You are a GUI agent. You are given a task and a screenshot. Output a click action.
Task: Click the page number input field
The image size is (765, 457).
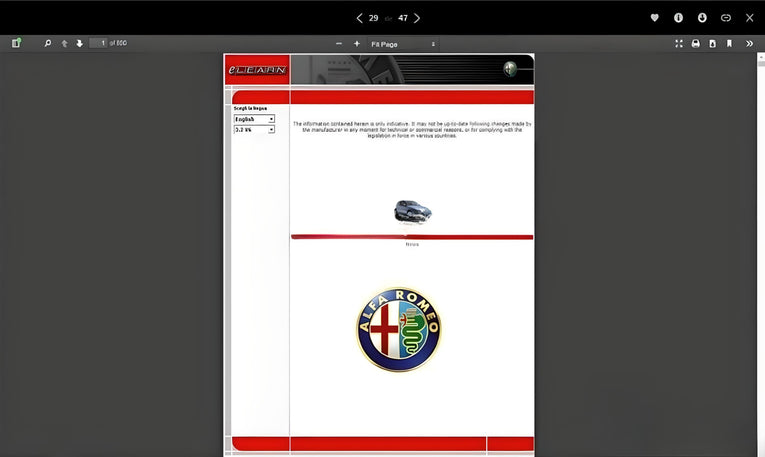98,43
